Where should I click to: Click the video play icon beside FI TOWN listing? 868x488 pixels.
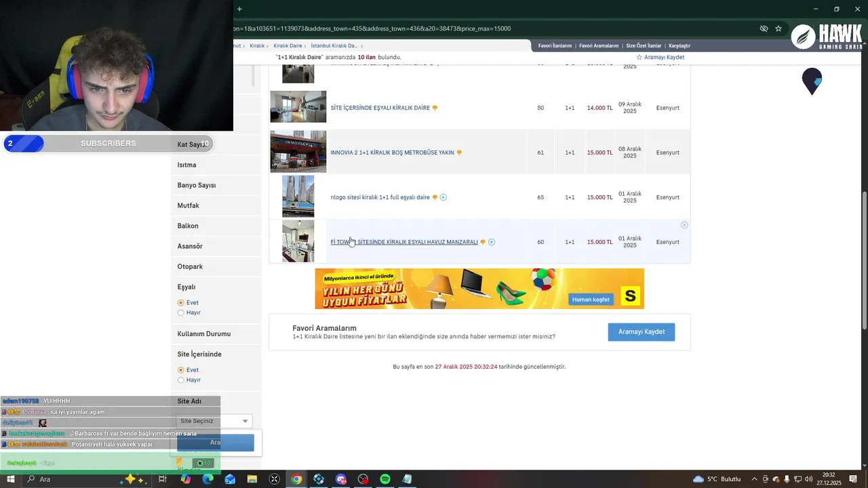tap(492, 242)
